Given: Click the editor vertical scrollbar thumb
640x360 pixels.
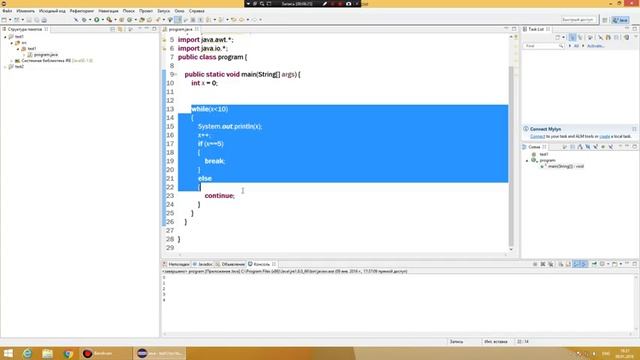Looking at the screenshot, I should tap(511, 155).
